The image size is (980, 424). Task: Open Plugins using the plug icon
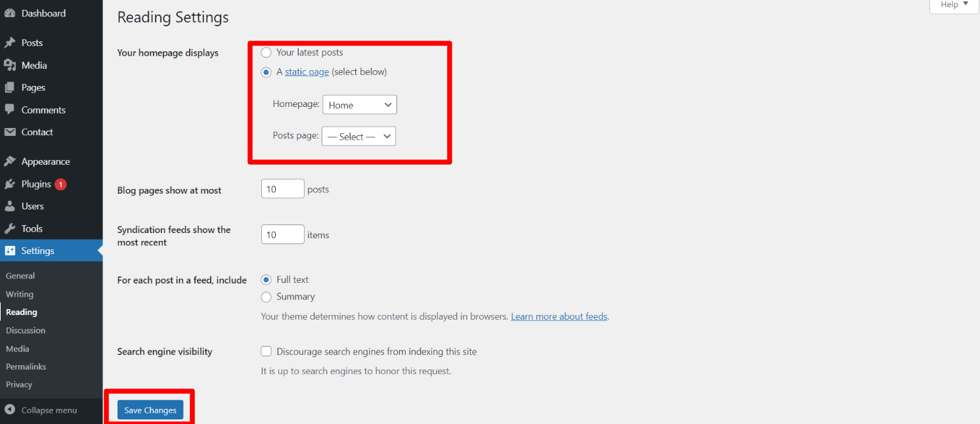(10, 184)
